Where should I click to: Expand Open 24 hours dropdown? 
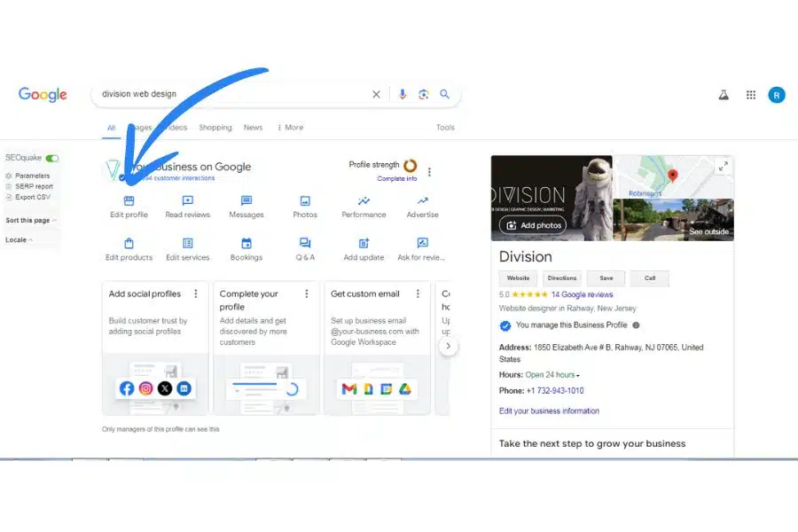point(552,375)
